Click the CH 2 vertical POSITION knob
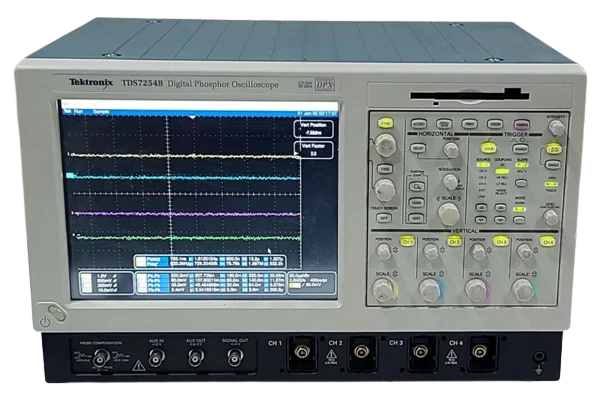 pyautogui.click(x=430, y=252)
